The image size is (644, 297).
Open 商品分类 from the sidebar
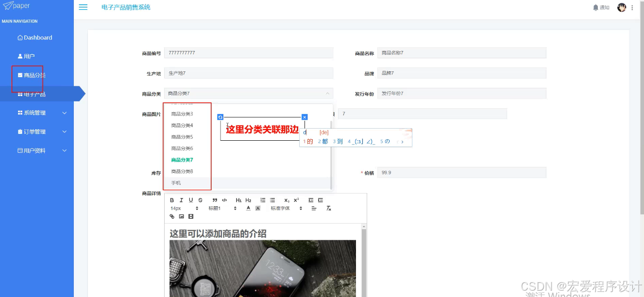32,75
